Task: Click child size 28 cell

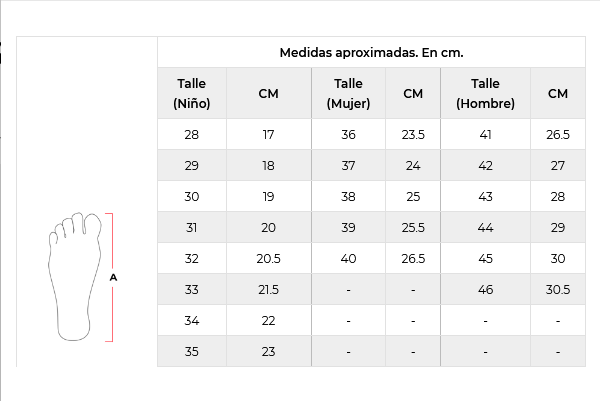Action: click(x=192, y=134)
